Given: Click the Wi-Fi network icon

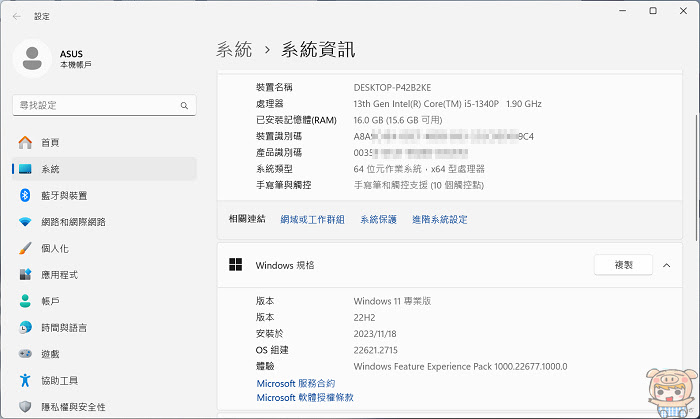Looking at the screenshot, I should coord(25,221).
